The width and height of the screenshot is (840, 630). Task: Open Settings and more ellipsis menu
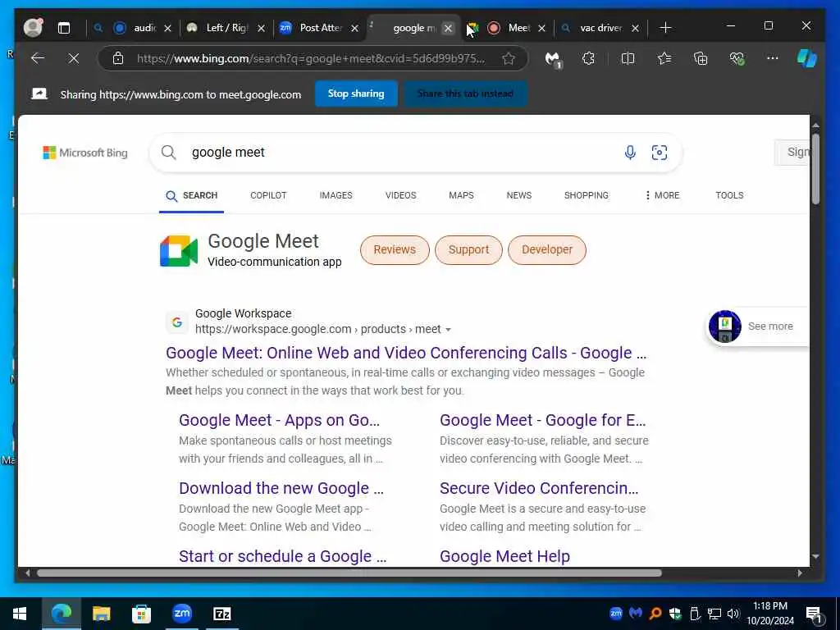coord(773,58)
